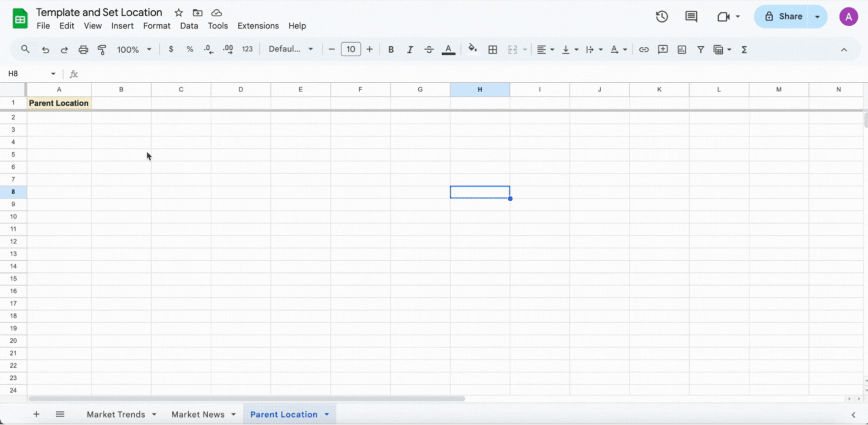Insert a link
The width and height of the screenshot is (868, 425).
point(643,50)
